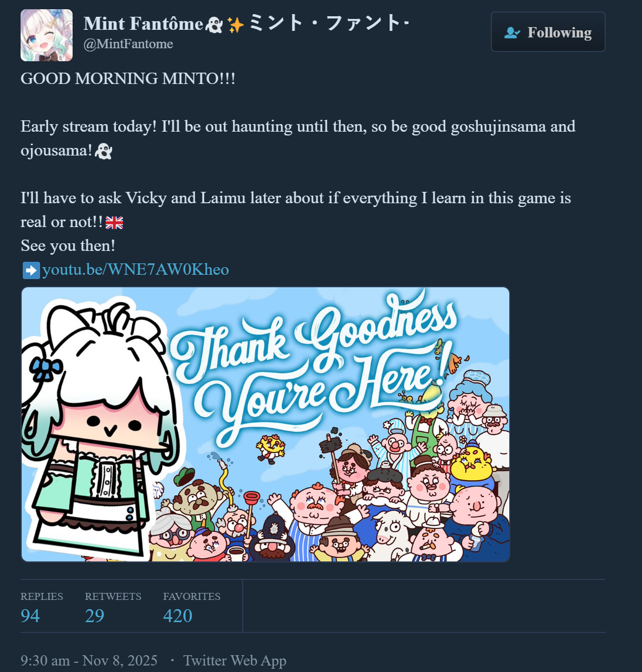The width and height of the screenshot is (642, 672).
Task: Toggle the Following button to unfollow
Action: (x=548, y=32)
